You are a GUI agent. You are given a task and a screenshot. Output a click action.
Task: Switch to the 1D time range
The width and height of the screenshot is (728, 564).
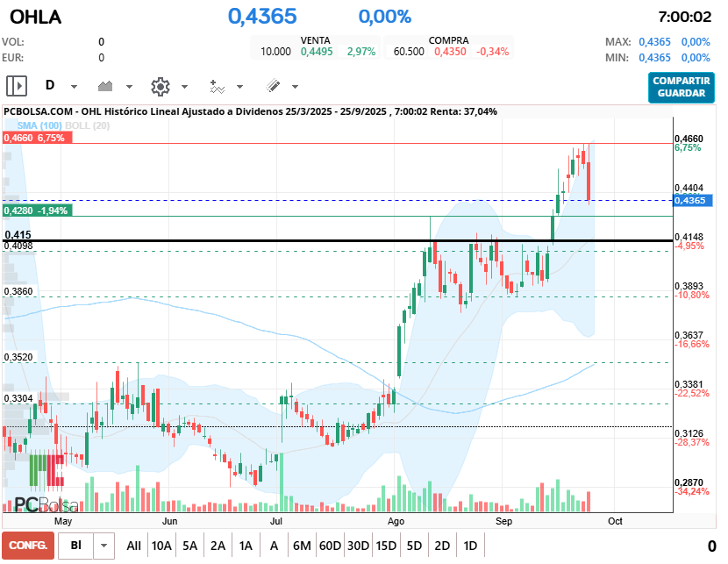click(470, 546)
